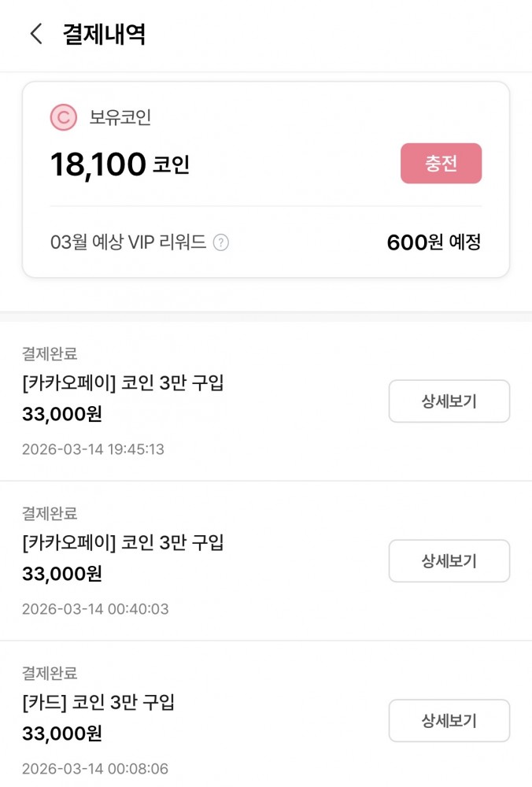The width and height of the screenshot is (532, 787).
Task: View details of the 00:40:03 payment
Action: (449, 561)
